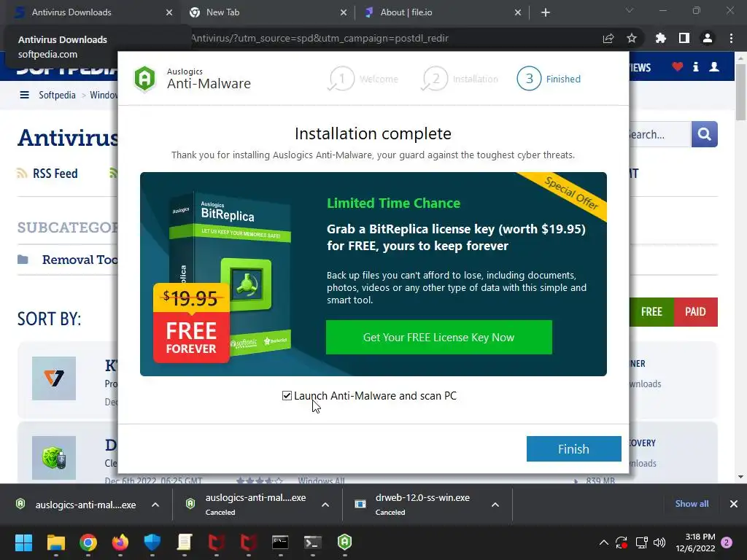Viewport: 747px width, 560px height.
Task: Click the Auslogics Anti-Malware shield logo
Action: pyautogui.click(x=145, y=79)
